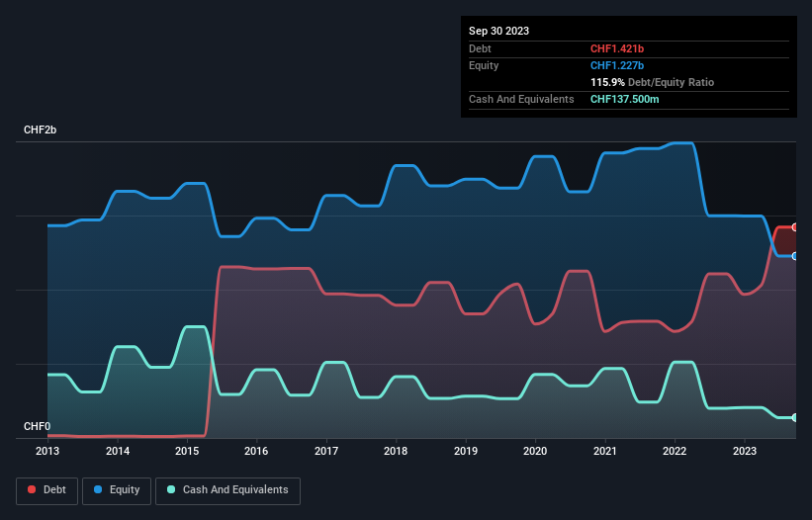Screen dimensions: 812x520
Task: Click the Equity row label in tooltip
Action: click(x=484, y=65)
